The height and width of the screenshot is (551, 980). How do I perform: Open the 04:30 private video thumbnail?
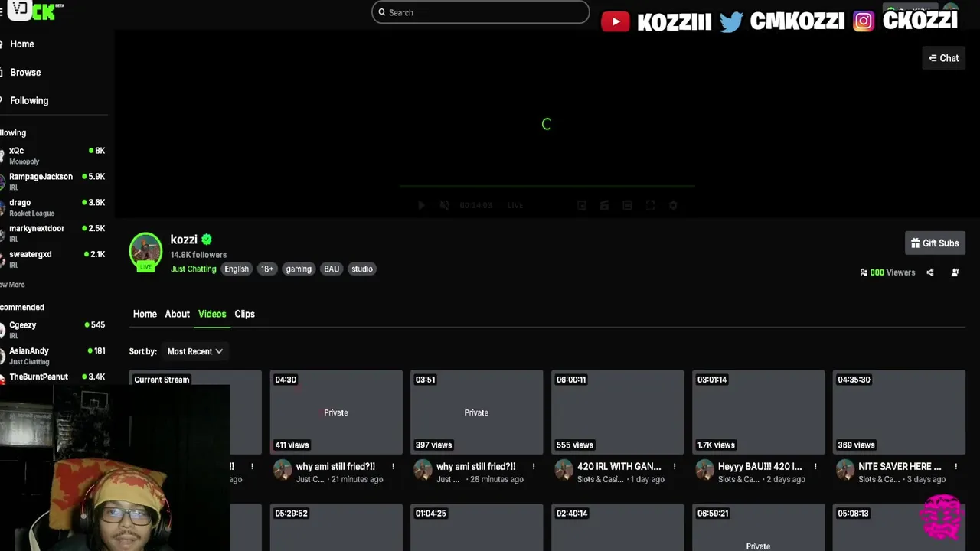coord(336,412)
